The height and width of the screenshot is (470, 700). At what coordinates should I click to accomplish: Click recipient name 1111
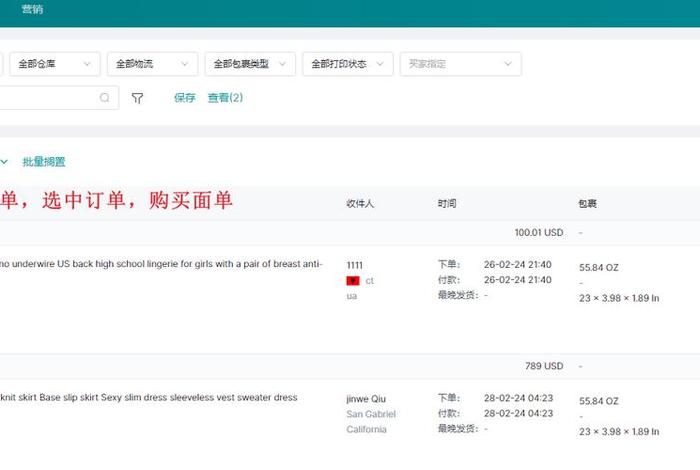point(354,265)
